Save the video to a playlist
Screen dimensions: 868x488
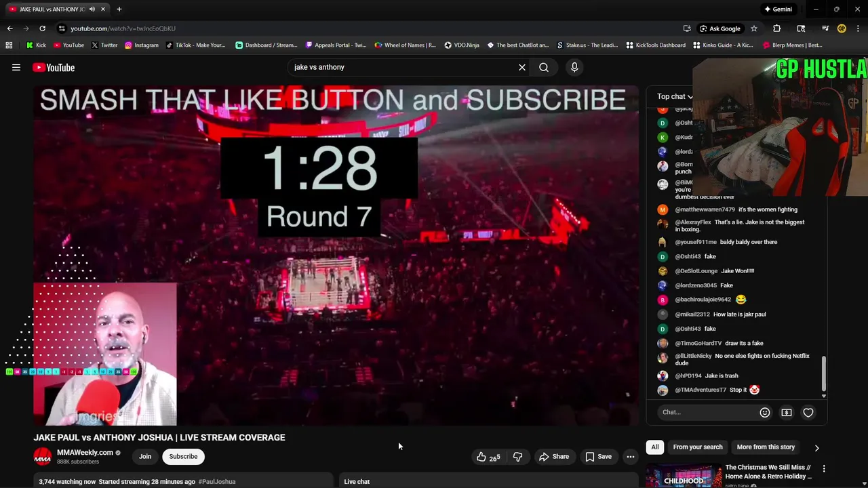[x=598, y=457]
